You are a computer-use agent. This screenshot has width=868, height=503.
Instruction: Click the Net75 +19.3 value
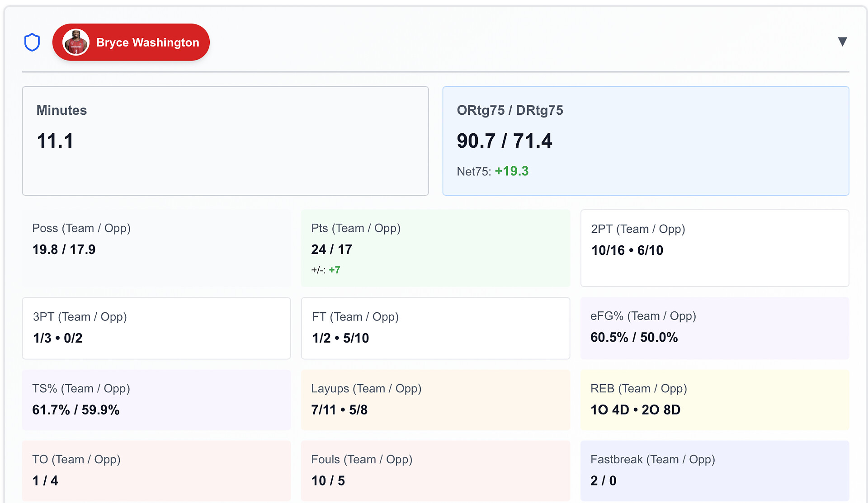511,171
